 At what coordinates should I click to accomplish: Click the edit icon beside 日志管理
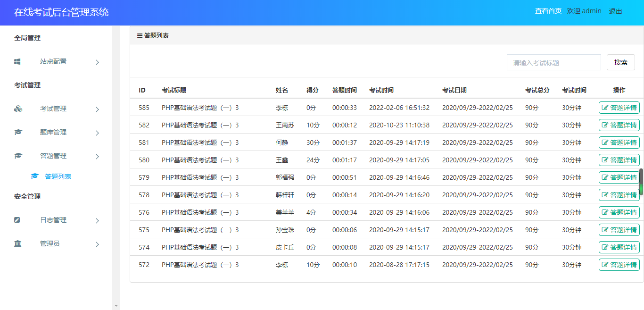point(17,220)
